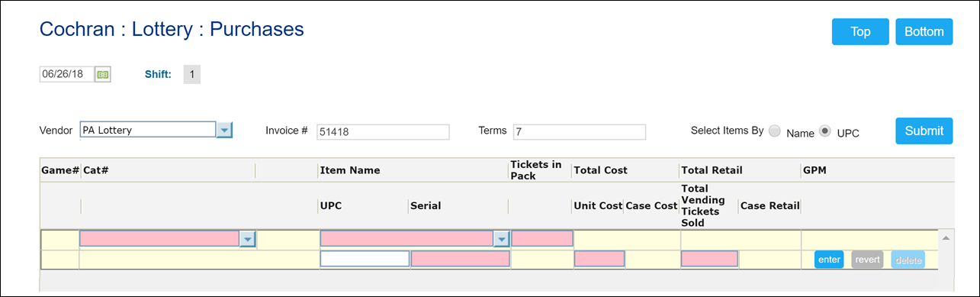The image size is (980, 297).
Task: Click the Total Cost column header
Action: [601, 170]
